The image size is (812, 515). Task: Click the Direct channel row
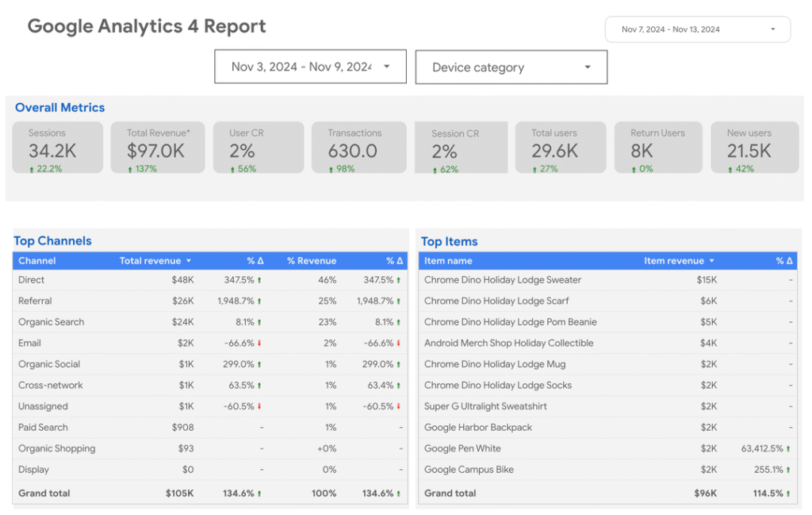pos(32,280)
